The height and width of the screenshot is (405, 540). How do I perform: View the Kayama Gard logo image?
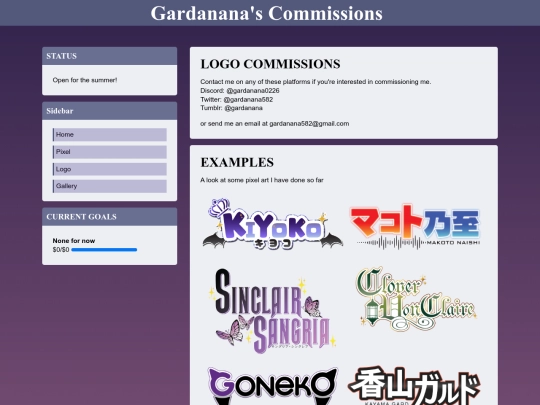[x=415, y=386]
